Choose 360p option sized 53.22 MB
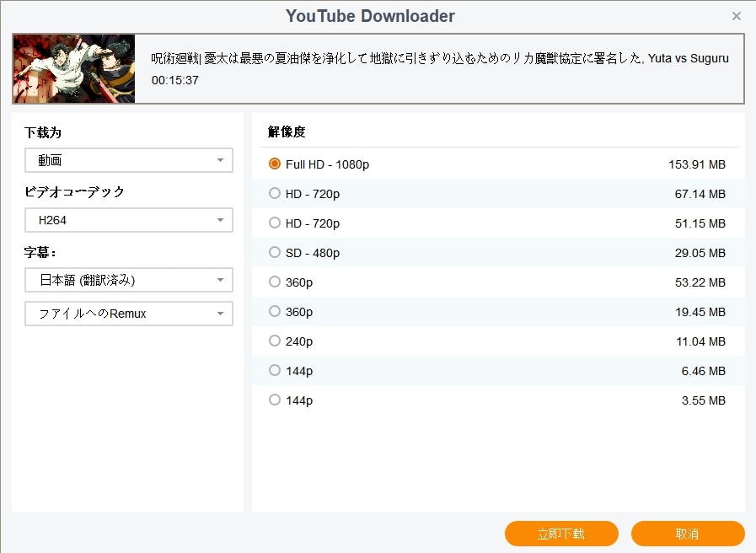This screenshot has width=756, height=553. click(275, 282)
